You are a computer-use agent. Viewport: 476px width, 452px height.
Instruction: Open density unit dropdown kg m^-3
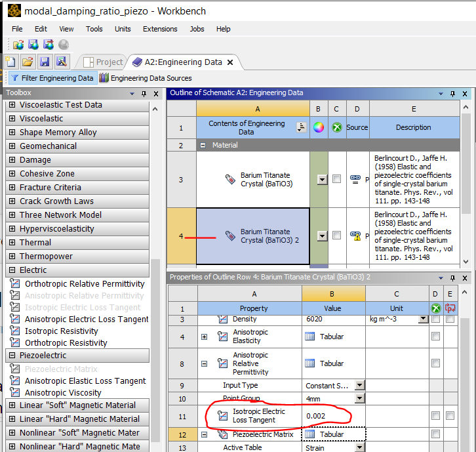pyautogui.click(x=423, y=319)
